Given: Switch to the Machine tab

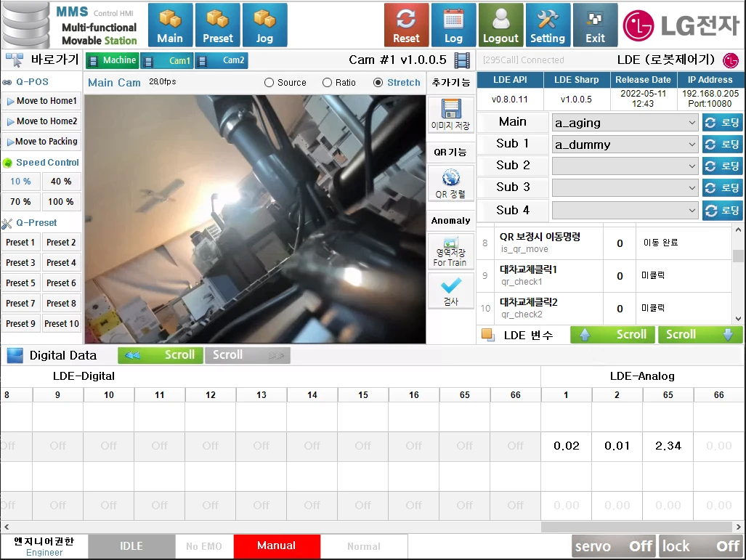Looking at the screenshot, I should tap(113, 60).
